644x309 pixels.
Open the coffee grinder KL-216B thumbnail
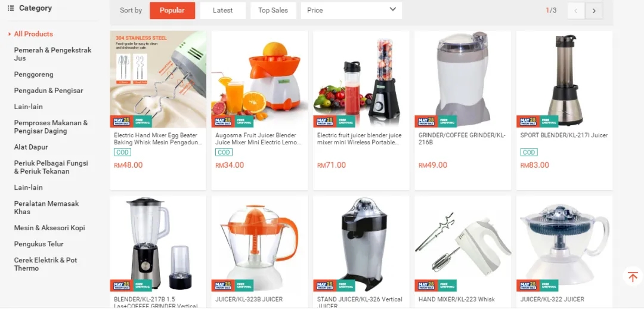(x=463, y=79)
